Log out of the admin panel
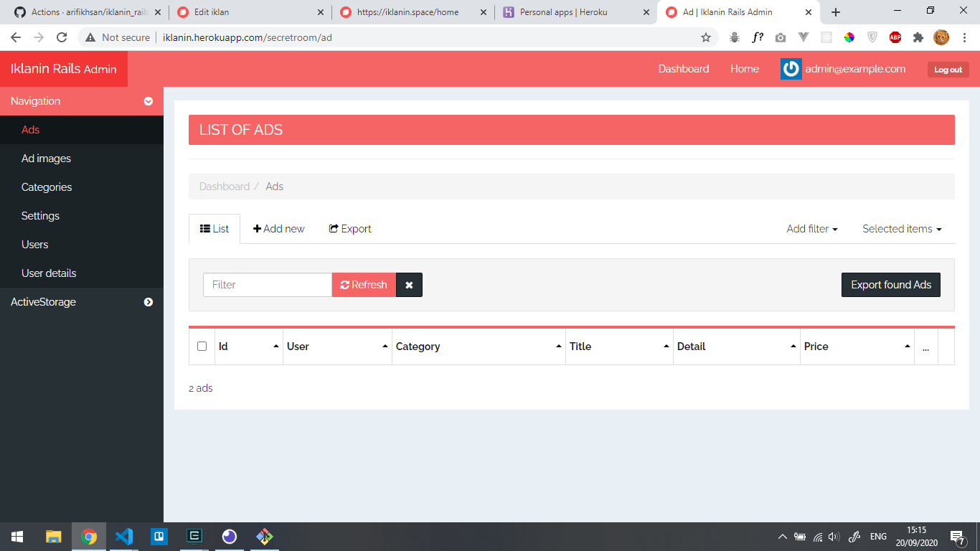This screenshot has width=980, height=551. (x=948, y=69)
